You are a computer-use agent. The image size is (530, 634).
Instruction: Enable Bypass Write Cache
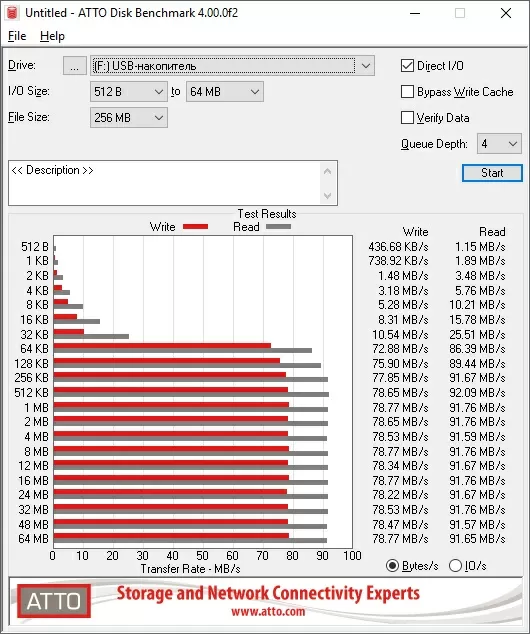pyautogui.click(x=407, y=92)
